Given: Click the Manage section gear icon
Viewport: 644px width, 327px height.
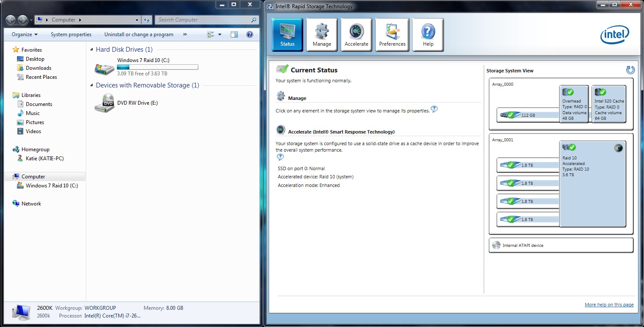Looking at the screenshot, I should pyautogui.click(x=281, y=96).
